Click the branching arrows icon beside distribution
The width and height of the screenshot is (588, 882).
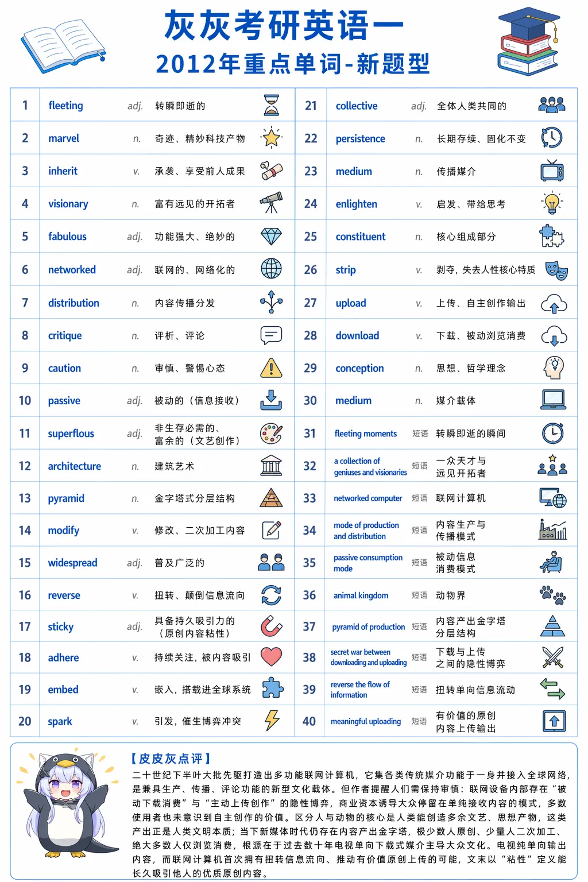(x=271, y=302)
